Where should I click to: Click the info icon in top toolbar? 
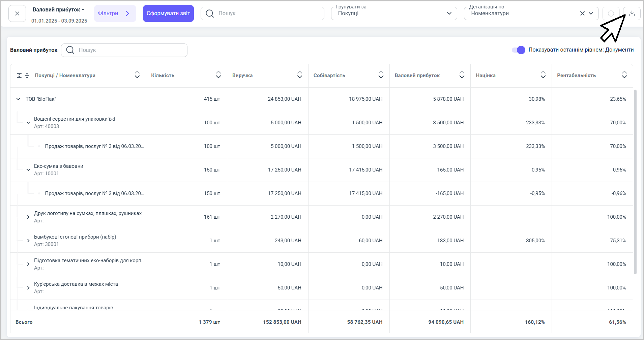[x=611, y=13]
